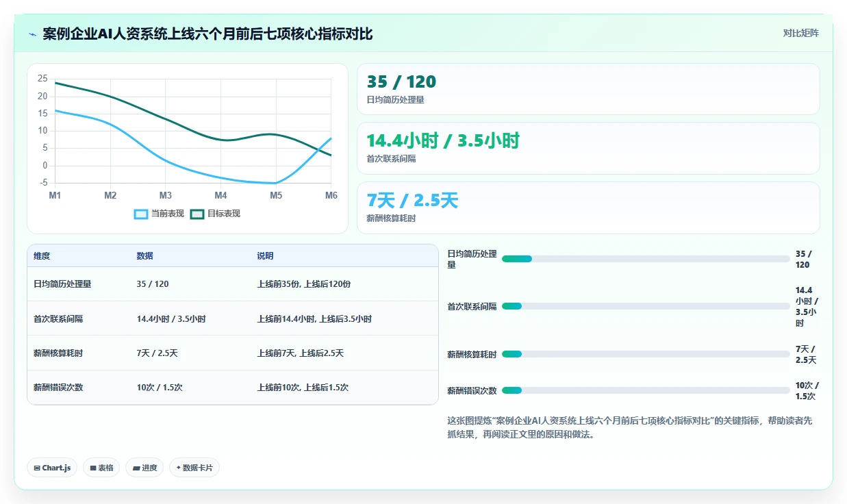Toggle the 目标表现 legend swatch
Viewport: 847px width, 504px height.
[x=197, y=214]
